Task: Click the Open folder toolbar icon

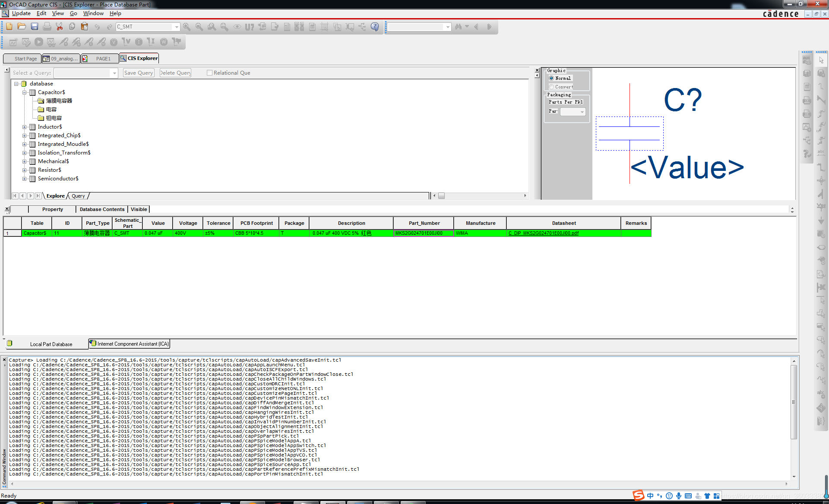Action: [22, 27]
